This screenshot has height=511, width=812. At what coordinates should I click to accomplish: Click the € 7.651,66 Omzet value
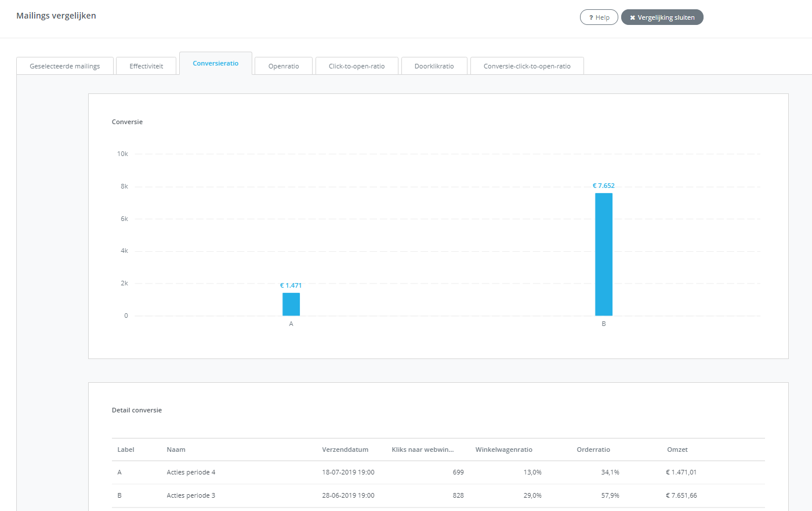tap(681, 495)
